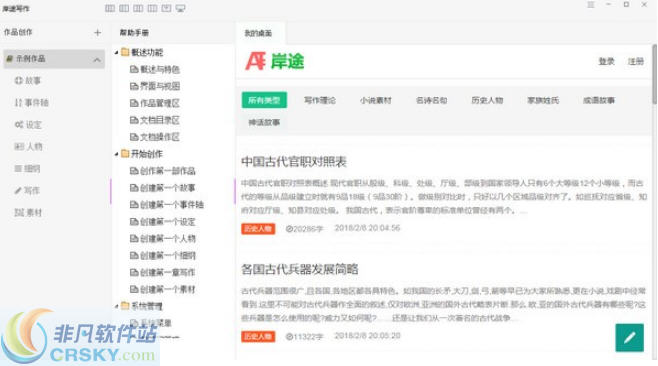Open 文档操作区 help document
Screen dimensions: 658x366
pos(155,137)
